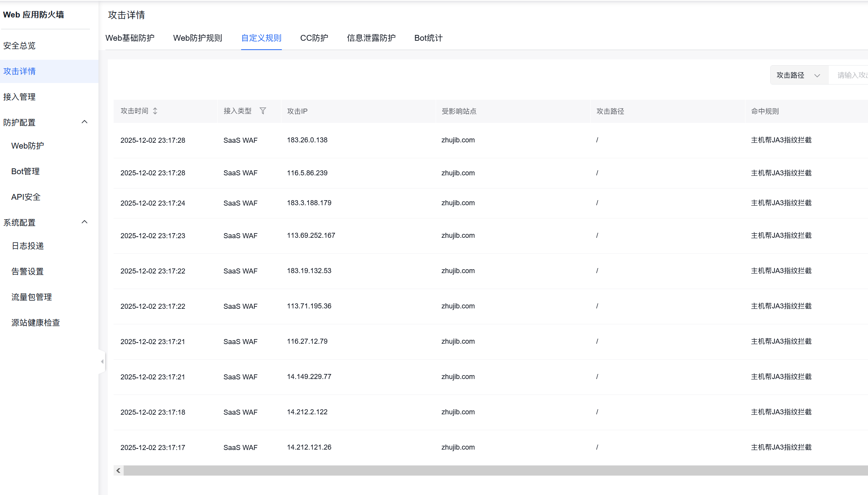Click the attack time sort icon
This screenshot has width=868, height=495.
155,111
